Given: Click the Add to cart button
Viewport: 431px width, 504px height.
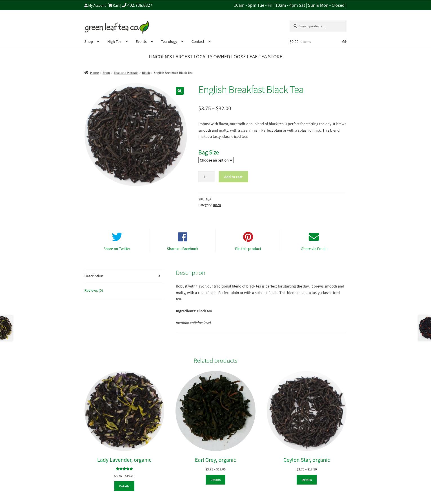Looking at the screenshot, I should [x=233, y=177].
